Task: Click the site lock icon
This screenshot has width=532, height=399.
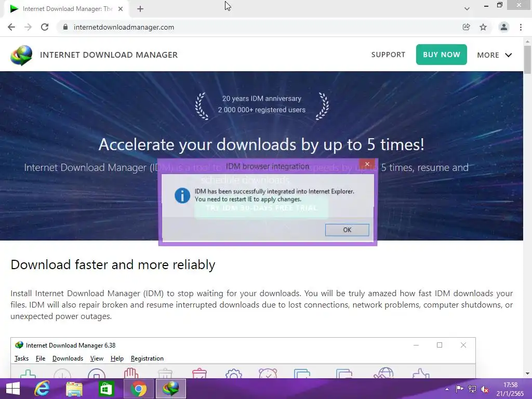Action: (65, 27)
